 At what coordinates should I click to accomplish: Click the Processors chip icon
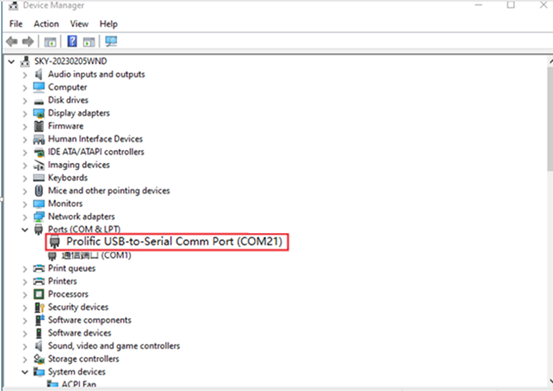(x=39, y=294)
